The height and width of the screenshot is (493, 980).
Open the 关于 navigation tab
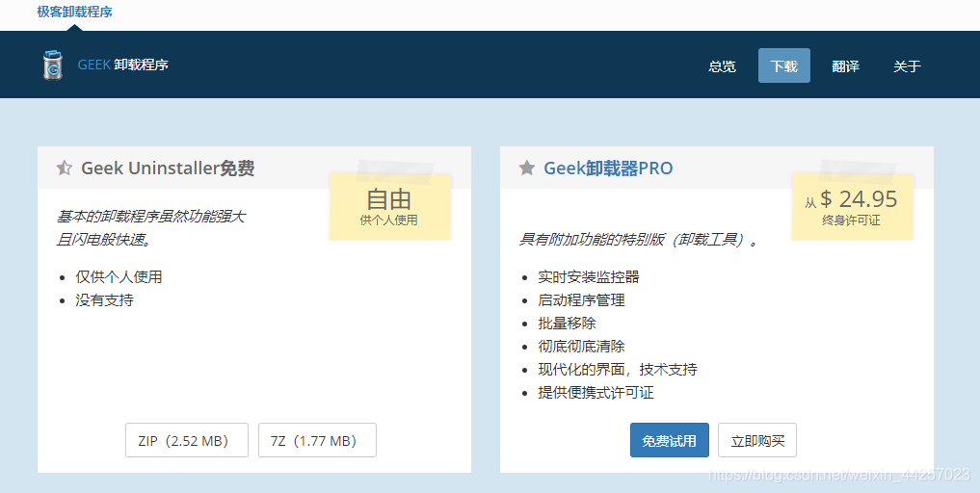coord(907,65)
